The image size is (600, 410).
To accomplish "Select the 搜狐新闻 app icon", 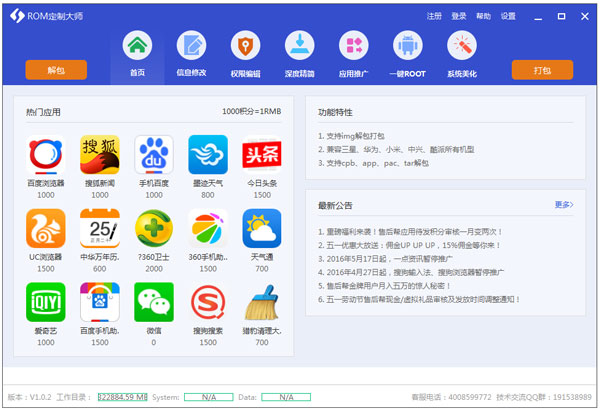I will click(x=99, y=155).
